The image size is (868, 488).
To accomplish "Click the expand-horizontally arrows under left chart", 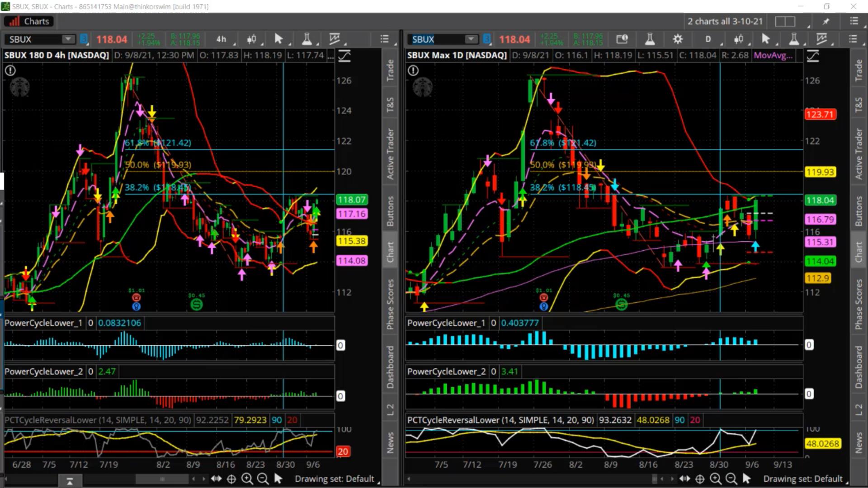I will click(x=216, y=479).
